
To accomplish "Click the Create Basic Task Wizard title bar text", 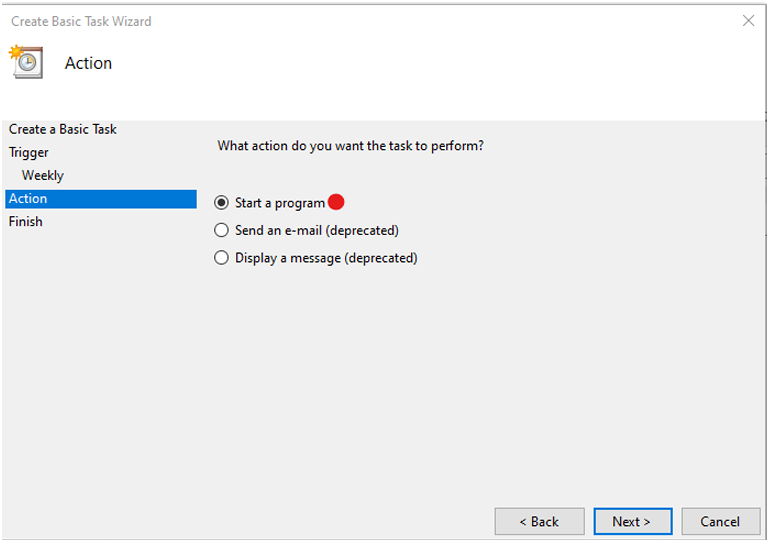I will [x=81, y=21].
